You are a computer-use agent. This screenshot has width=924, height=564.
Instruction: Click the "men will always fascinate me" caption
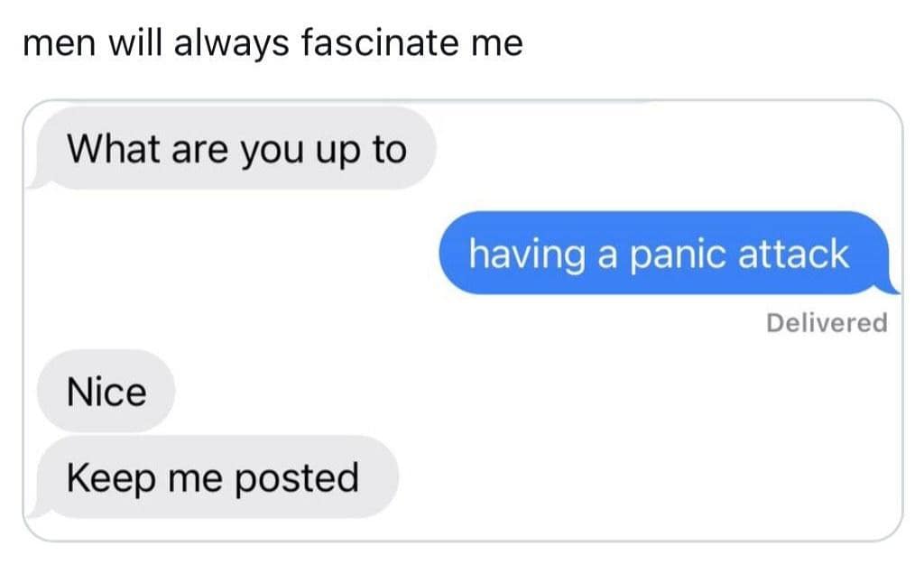pyautogui.click(x=273, y=44)
